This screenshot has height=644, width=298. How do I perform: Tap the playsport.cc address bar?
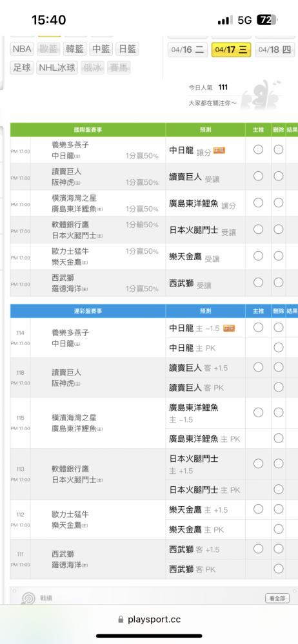pyautogui.click(x=149, y=620)
